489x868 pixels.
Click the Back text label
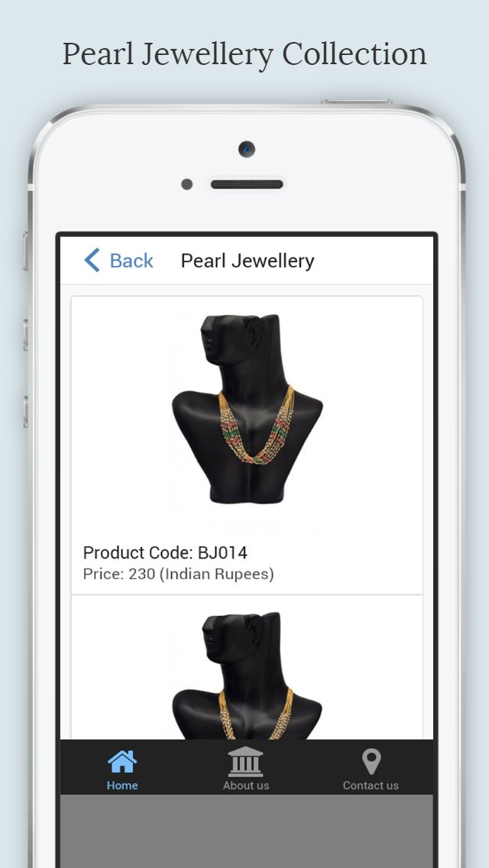click(x=131, y=261)
